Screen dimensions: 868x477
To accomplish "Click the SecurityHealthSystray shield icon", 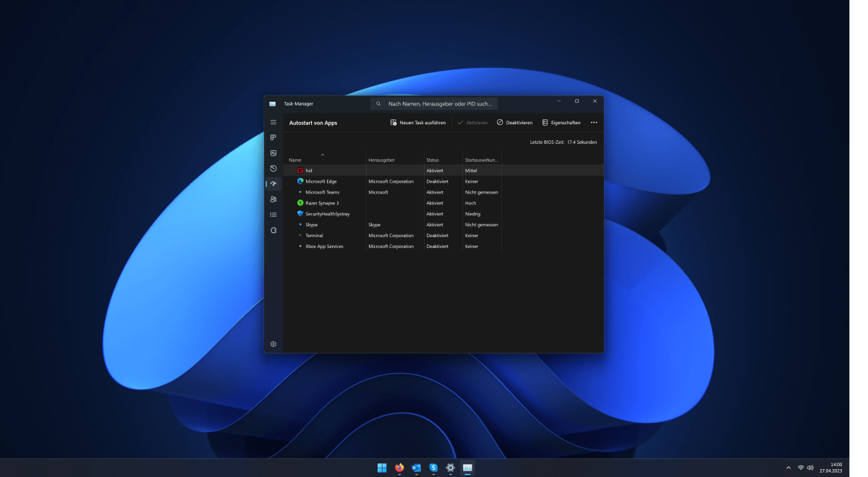I will click(x=300, y=214).
